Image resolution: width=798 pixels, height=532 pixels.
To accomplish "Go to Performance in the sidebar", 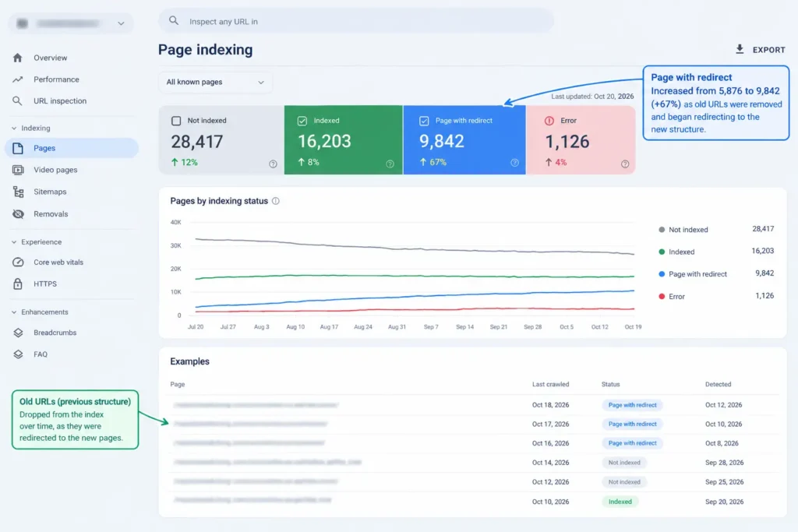I will point(56,79).
